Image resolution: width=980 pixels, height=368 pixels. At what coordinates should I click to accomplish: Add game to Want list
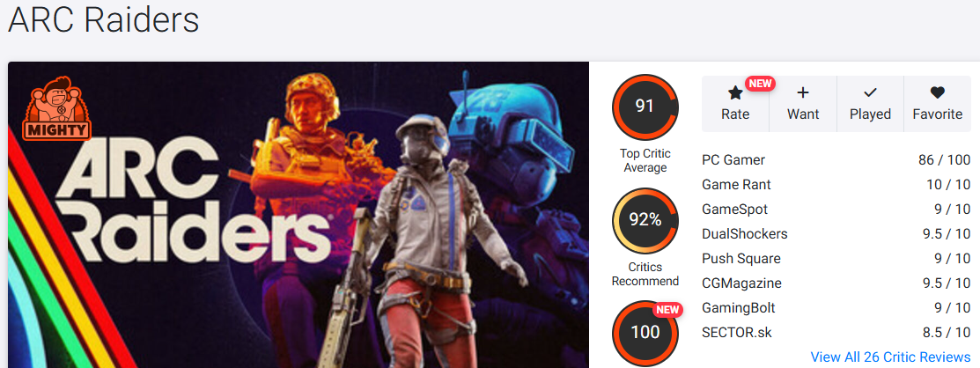803,104
